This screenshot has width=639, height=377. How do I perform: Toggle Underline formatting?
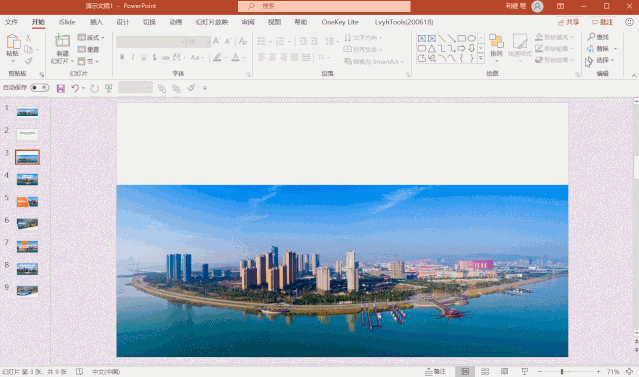click(x=144, y=57)
